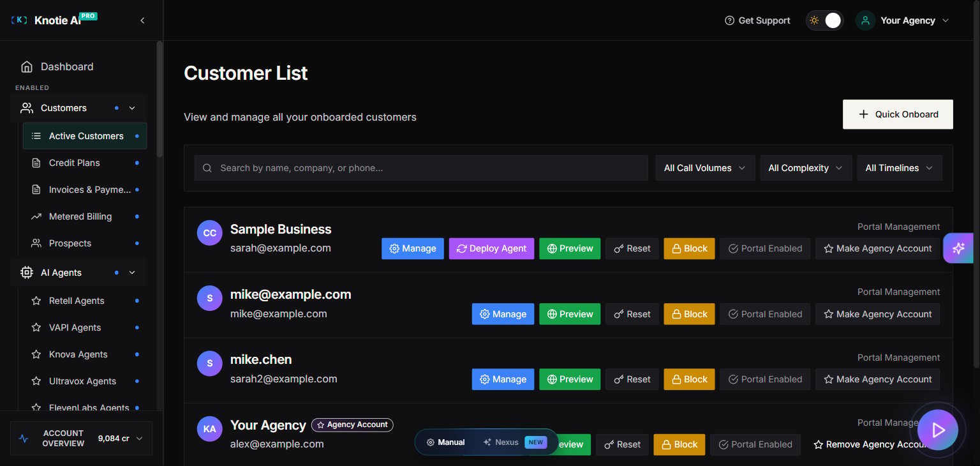Click the AI Agents chip icon

point(27,273)
